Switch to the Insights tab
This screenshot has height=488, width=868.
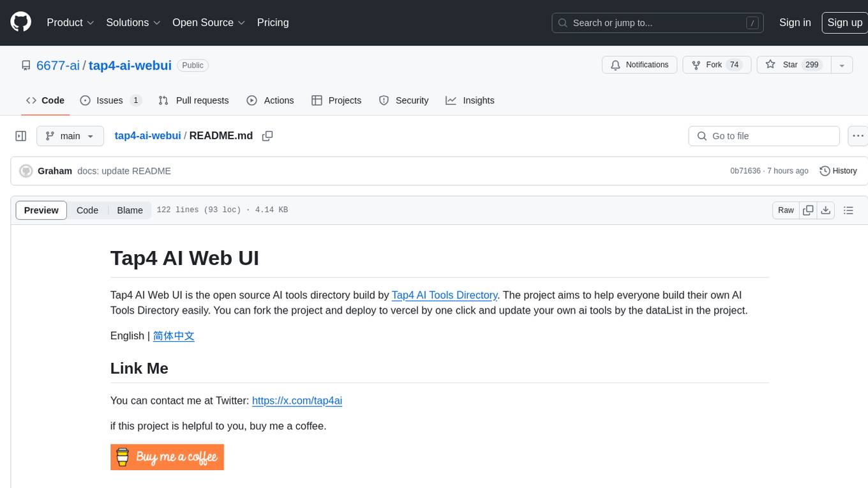pos(470,100)
